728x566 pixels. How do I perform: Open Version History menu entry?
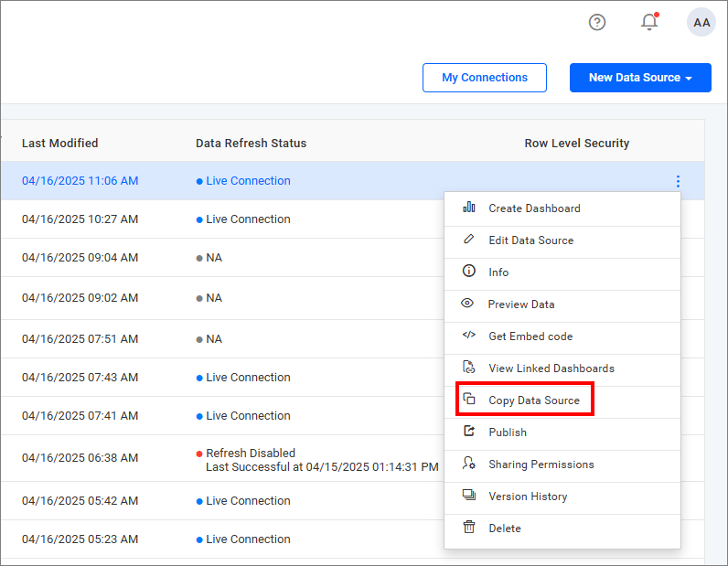[562, 497]
